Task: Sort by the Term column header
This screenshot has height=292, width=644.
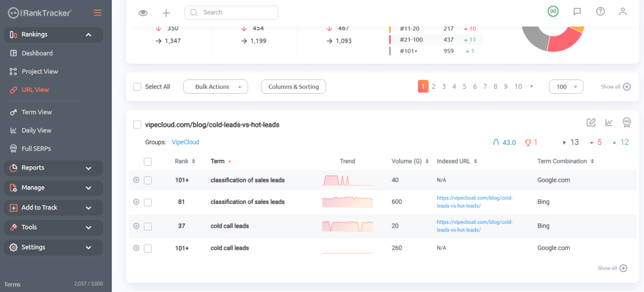Action: (x=221, y=161)
